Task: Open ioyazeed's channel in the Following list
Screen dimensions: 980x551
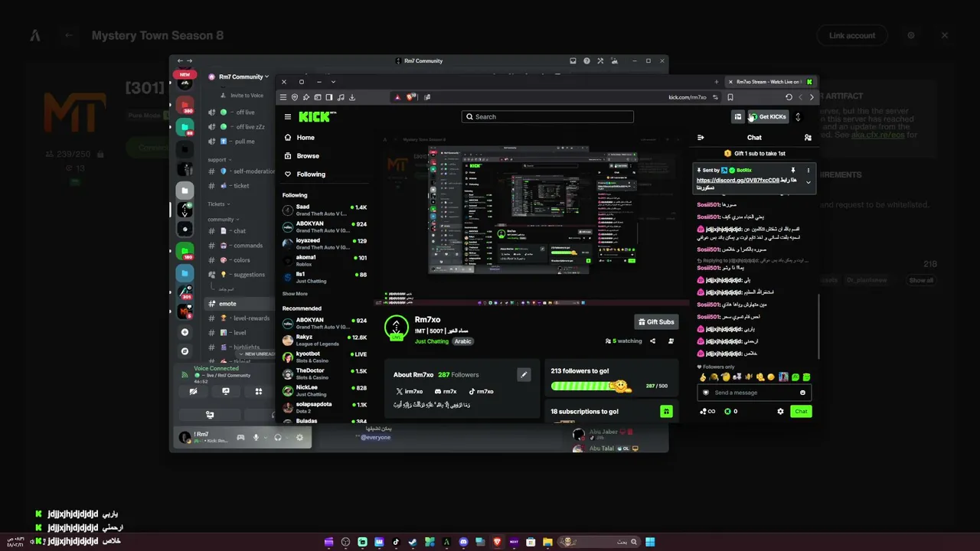Action: pos(325,243)
